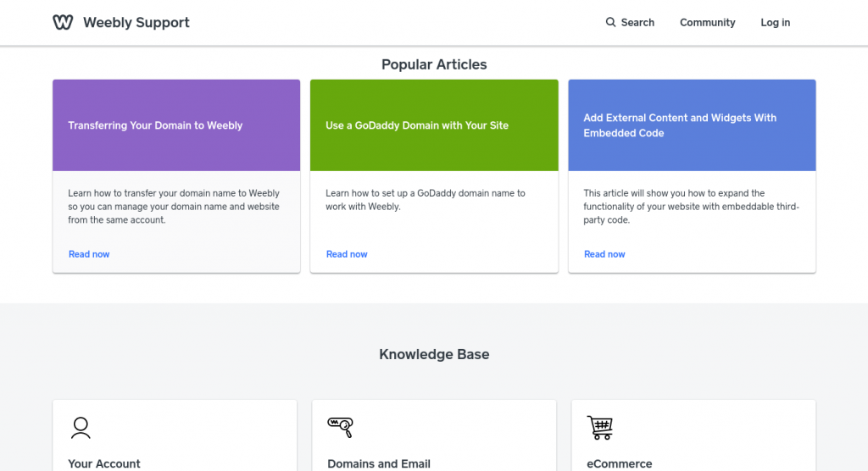Viewport: 868px width, 471px height.
Task: Read now link for Transferring Your Domain
Action: [89, 254]
